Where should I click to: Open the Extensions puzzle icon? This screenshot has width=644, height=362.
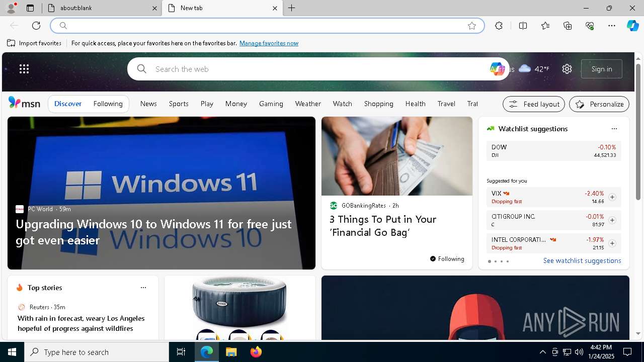click(499, 26)
